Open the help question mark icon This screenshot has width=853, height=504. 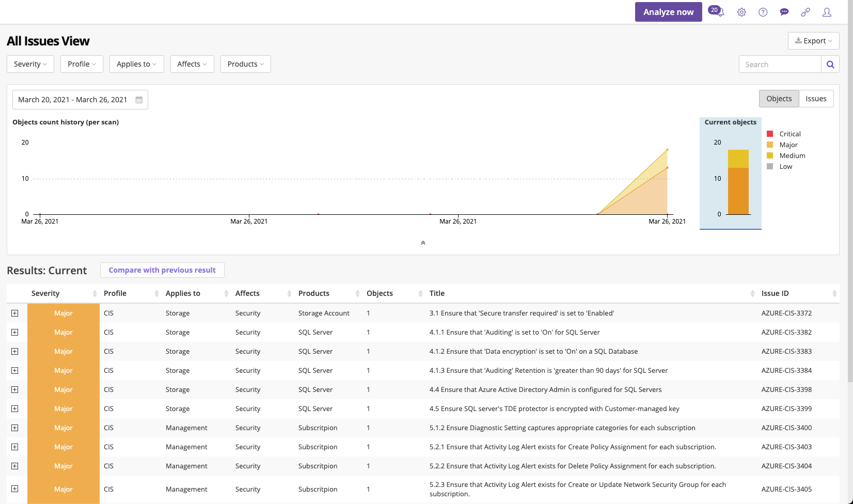click(x=763, y=12)
